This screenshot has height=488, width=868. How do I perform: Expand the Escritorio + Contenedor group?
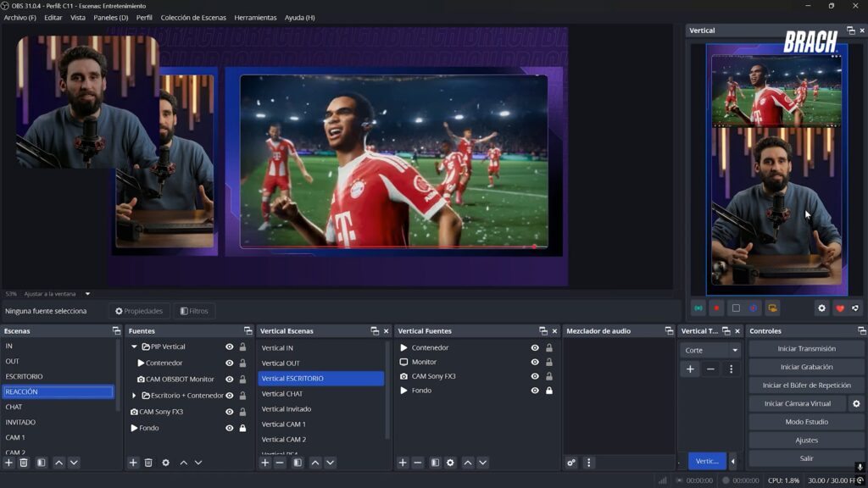point(134,396)
